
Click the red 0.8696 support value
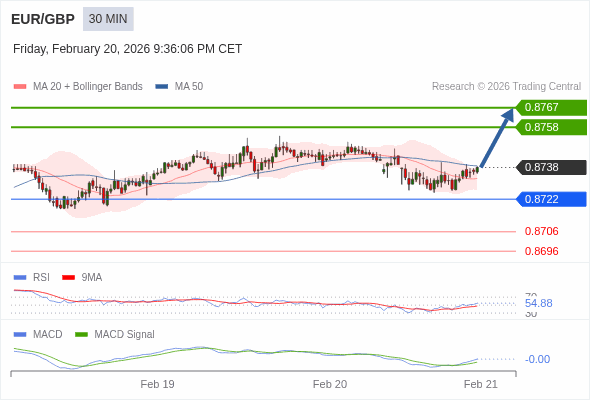tap(541, 251)
